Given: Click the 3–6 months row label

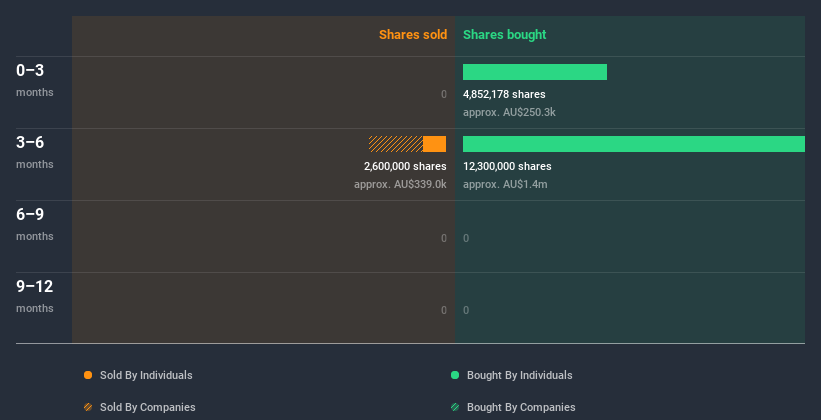Looking at the screenshot, I should [35, 152].
